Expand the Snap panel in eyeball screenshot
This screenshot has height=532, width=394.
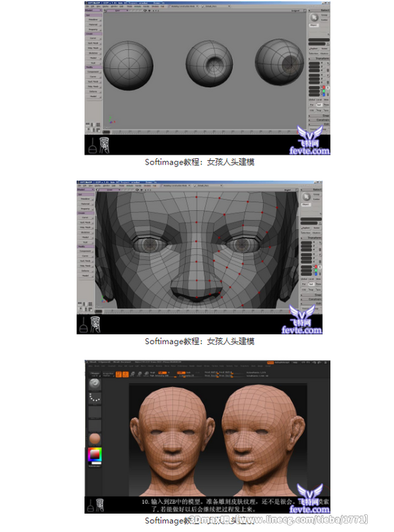(319, 116)
